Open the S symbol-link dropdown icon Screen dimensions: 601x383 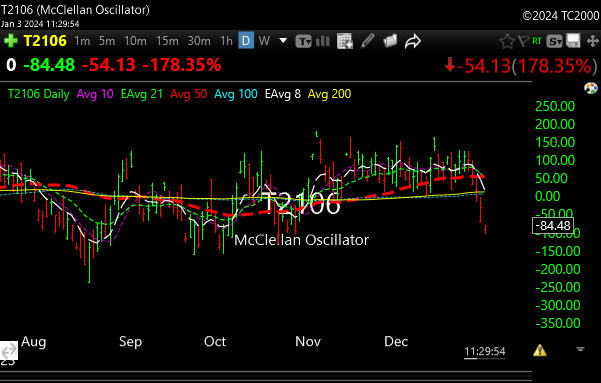click(x=554, y=41)
